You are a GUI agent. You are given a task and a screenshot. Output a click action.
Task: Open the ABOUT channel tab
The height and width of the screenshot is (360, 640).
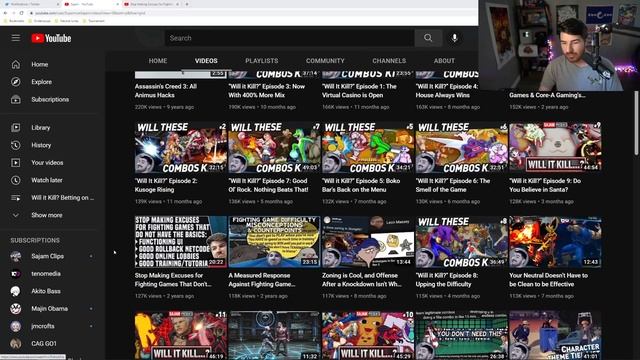pyautogui.click(x=444, y=61)
